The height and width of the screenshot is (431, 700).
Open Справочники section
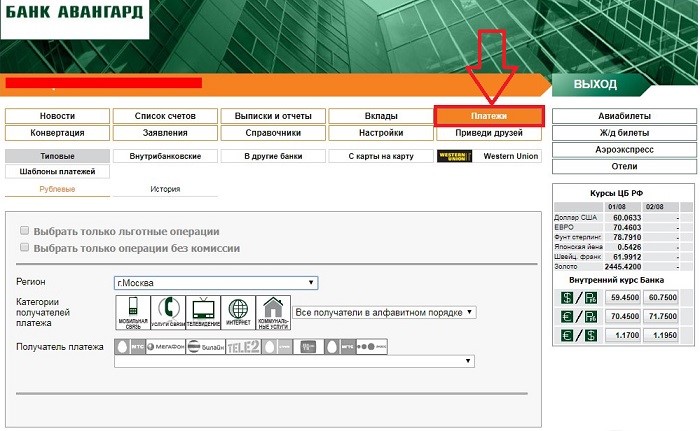(273, 133)
